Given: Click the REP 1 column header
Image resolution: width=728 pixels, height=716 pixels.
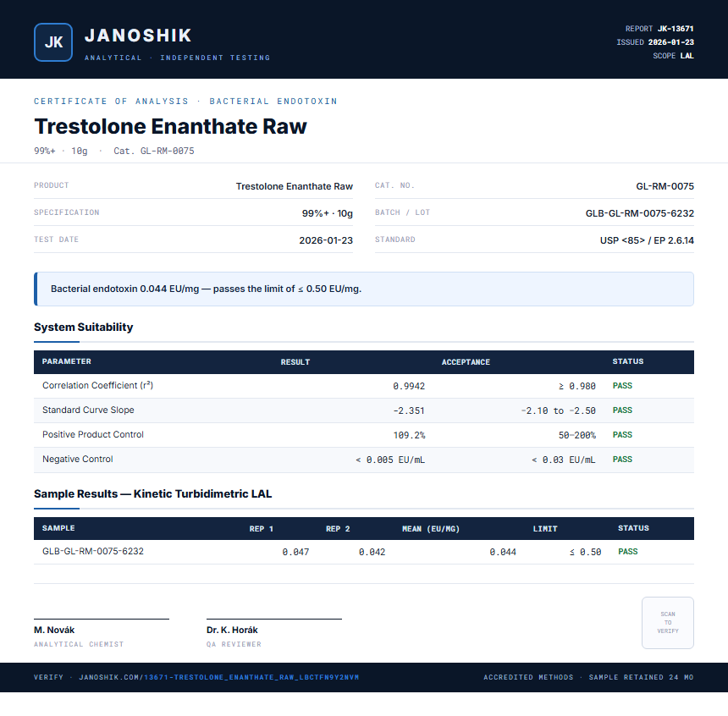Looking at the screenshot, I should click(261, 528).
